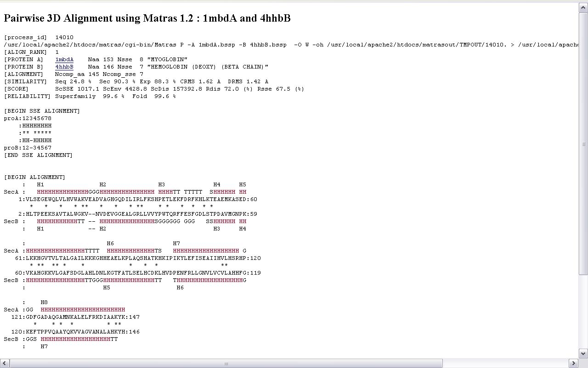Click the sequence row starting "61:LKKHGVTVL"
This screenshot has height=368, width=588.
(138, 258)
